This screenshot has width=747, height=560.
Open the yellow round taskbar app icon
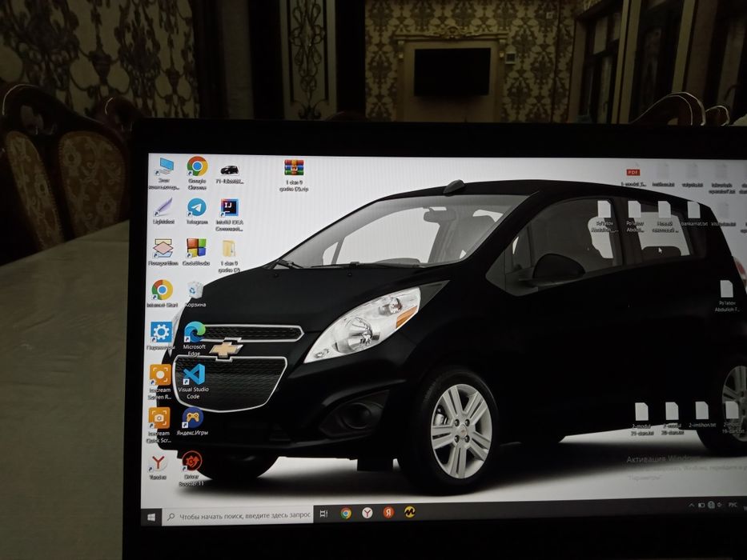[x=410, y=512]
